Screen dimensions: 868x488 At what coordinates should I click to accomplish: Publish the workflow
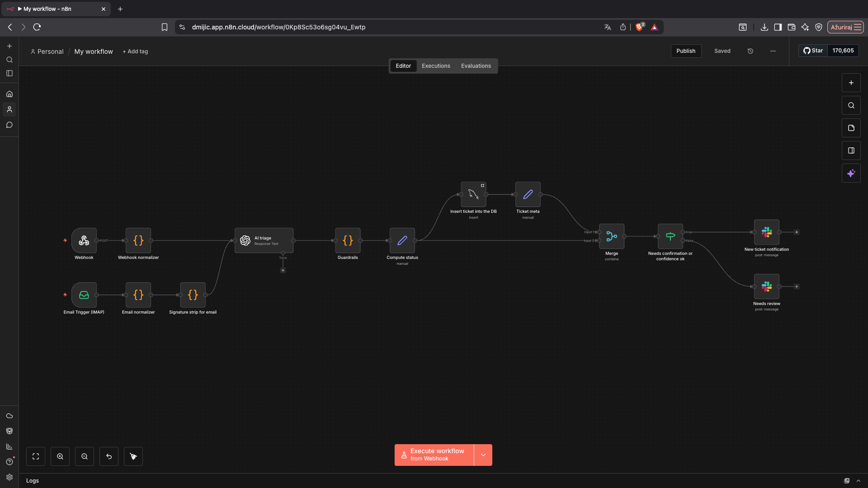coord(686,51)
